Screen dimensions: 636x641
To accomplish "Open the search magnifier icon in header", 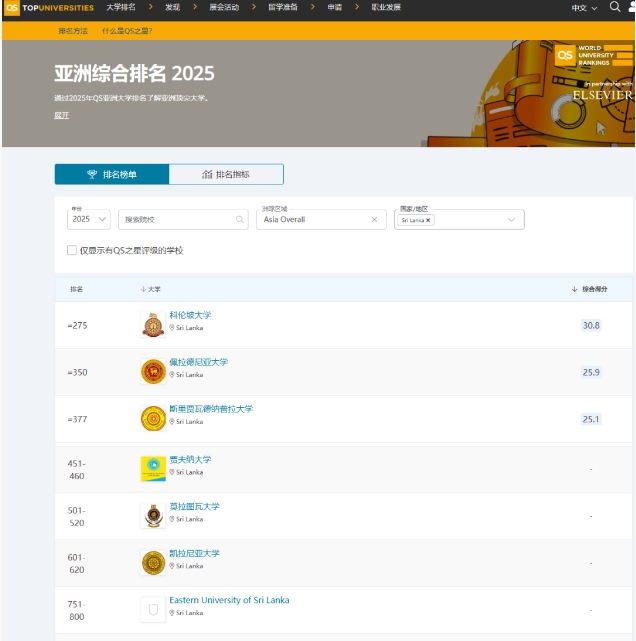I will [x=614, y=7].
